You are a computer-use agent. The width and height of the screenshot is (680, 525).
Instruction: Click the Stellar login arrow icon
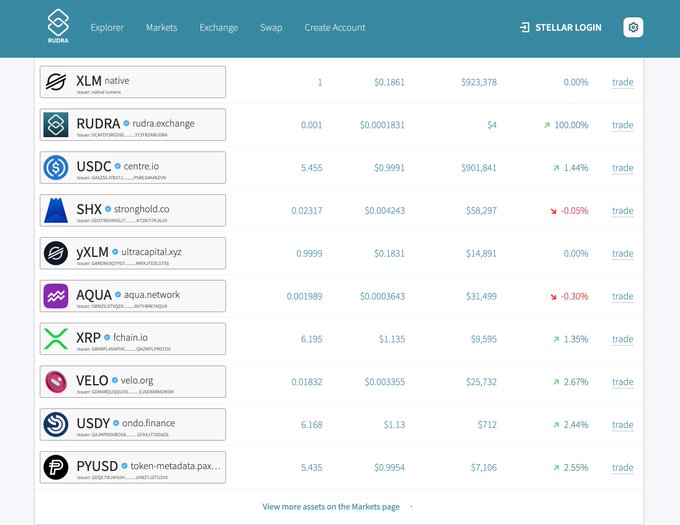click(x=524, y=28)
